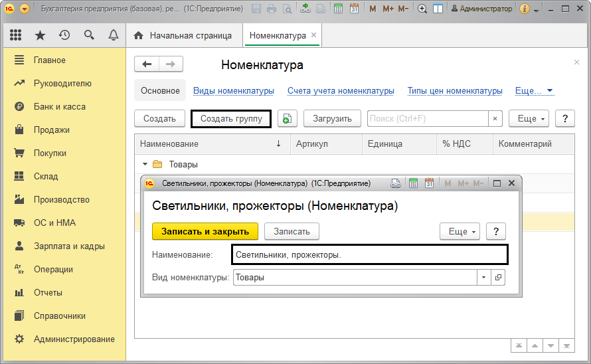Open Еще dropdown in list toolbar
Image resolution: width=591 pixels, height=364 pixels.
coord(529,119)
